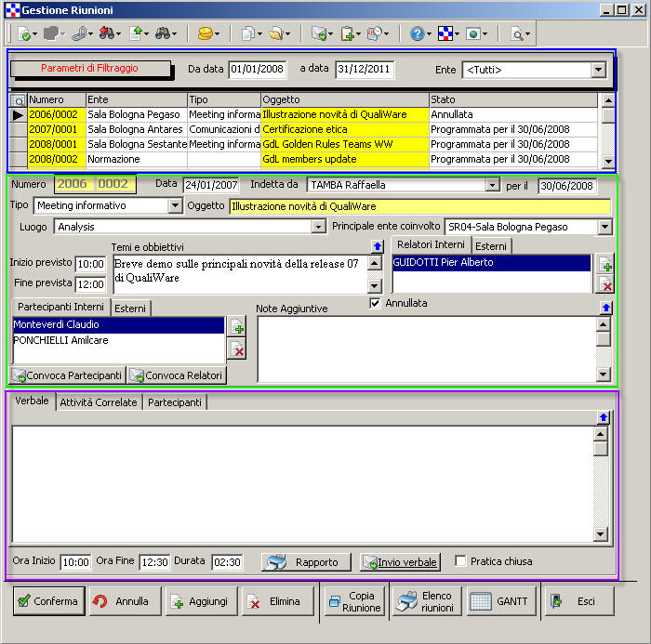The height and width of the screenshot is (644, 651).
Task: Select the Esterni tab beside Relatori Interni
Action: coord(490,246)
